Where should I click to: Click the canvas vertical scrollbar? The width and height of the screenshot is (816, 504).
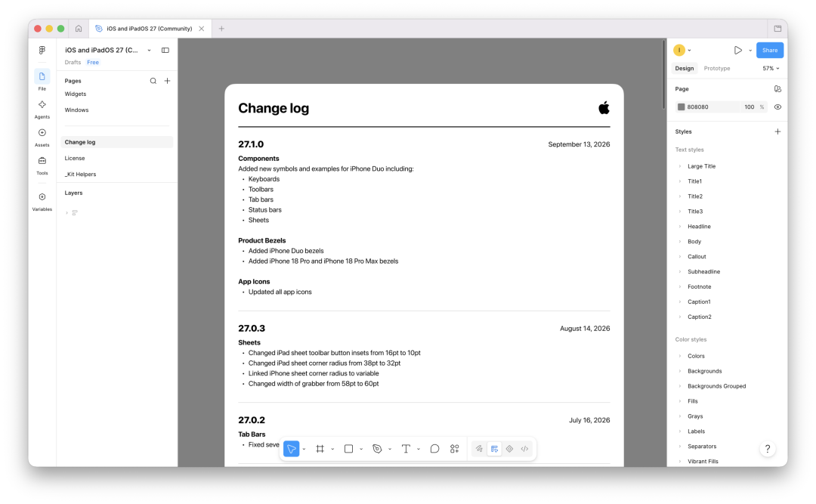663,75
